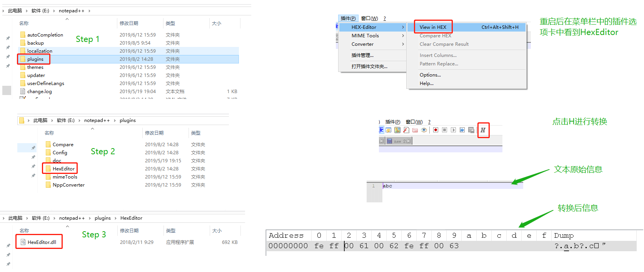
Task: Click the Document Map toolbar icon
Action: coord(397,130)
